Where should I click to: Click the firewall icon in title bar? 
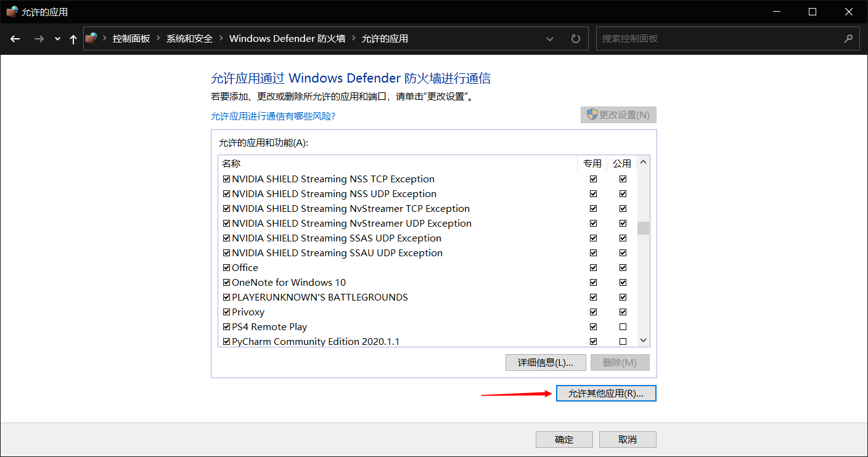click(x=12, y=12)
